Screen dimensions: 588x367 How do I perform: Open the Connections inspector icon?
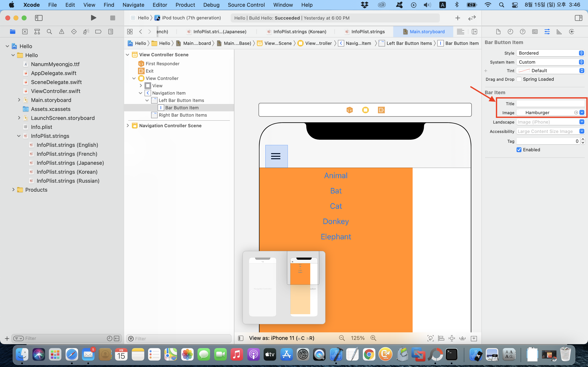point(571,32)
